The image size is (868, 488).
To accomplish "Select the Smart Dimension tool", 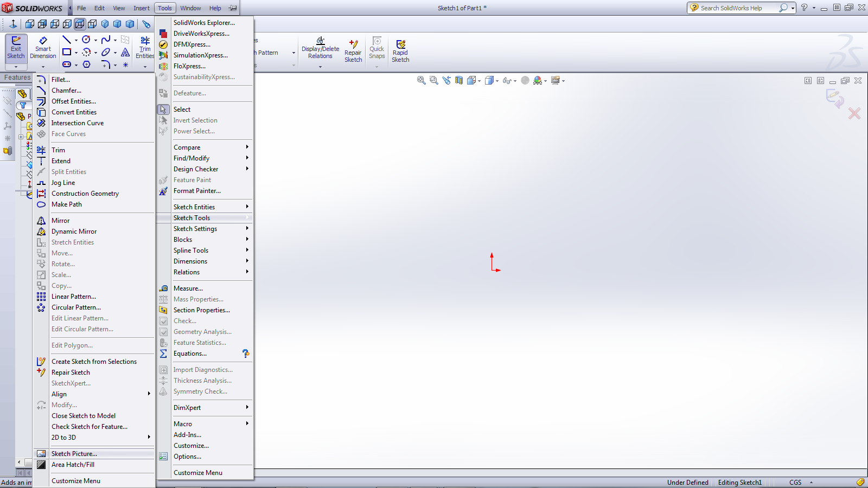I will (x=43, y=48).
